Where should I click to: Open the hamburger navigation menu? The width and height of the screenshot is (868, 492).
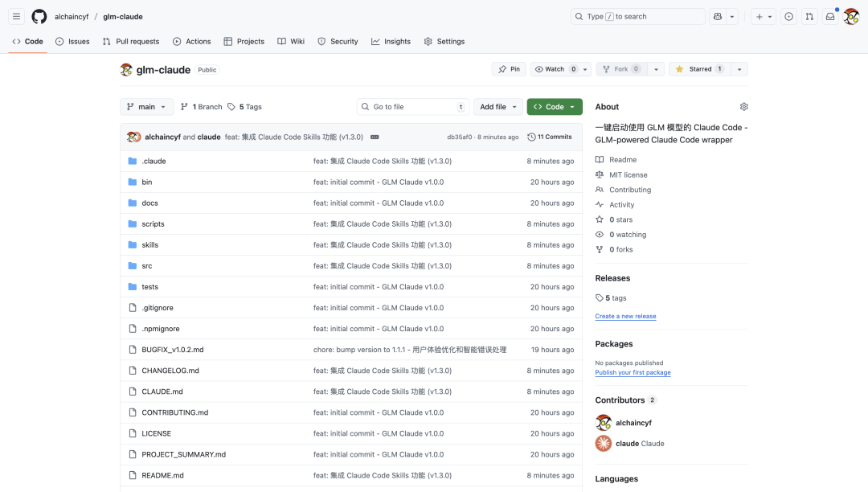[x=17, y=17]
